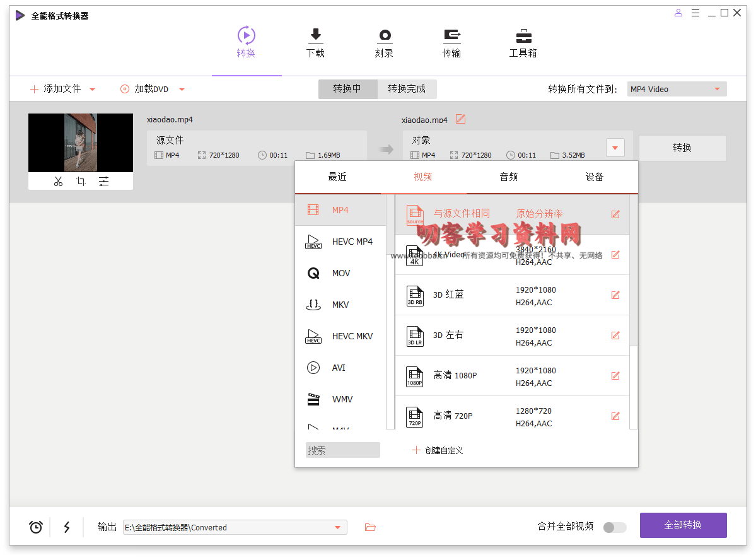Switch to the 音频 format tab
The height and width of the screenshot is (560, 756).
(x=509, y=177)
